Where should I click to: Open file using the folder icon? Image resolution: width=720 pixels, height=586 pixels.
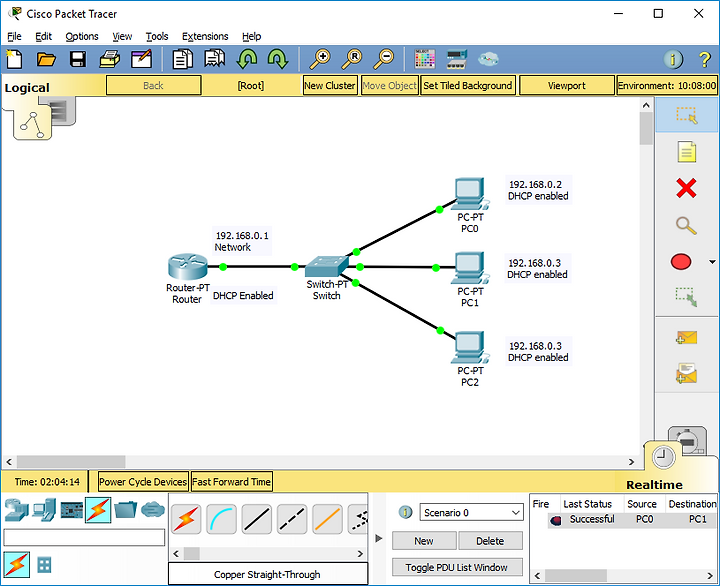click(46, 60)
